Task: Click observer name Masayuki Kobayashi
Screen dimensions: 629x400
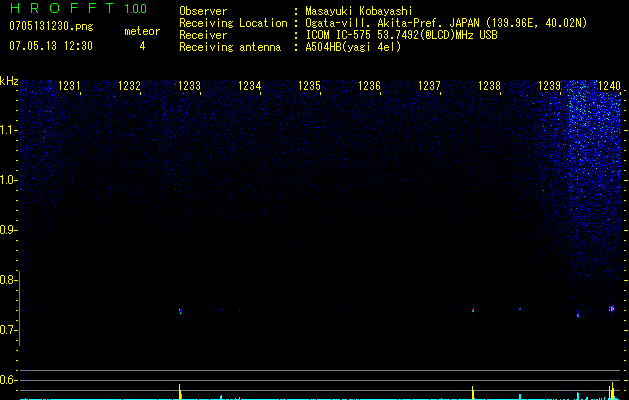Action: coord(359,11)
